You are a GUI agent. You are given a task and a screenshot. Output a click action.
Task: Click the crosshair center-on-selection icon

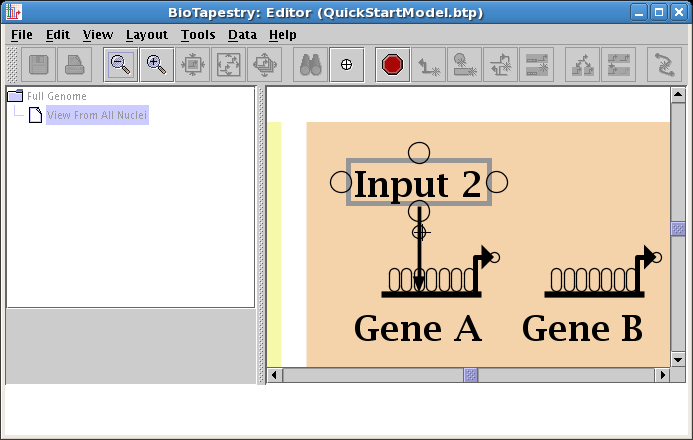(346, 64)
